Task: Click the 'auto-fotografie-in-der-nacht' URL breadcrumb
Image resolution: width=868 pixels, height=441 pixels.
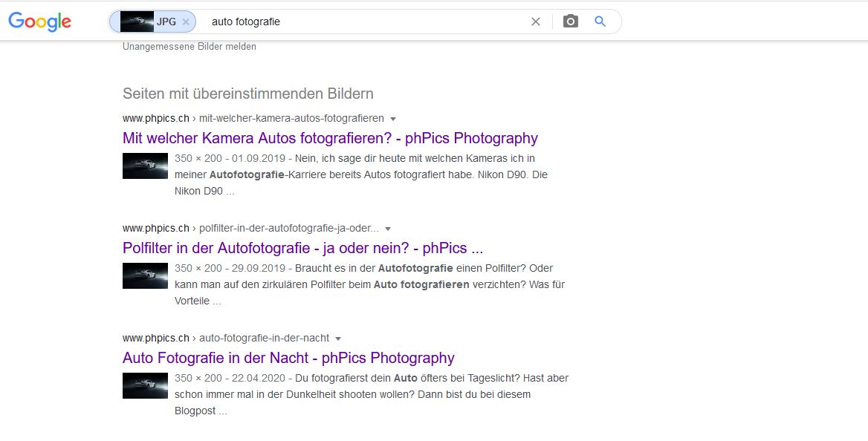Action: [x=264, y=338]
